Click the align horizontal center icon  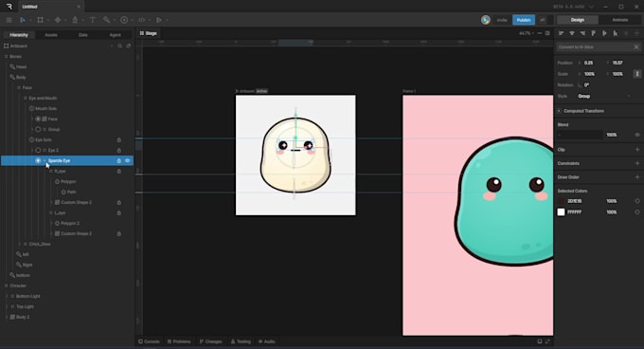(x=572, y=33)
